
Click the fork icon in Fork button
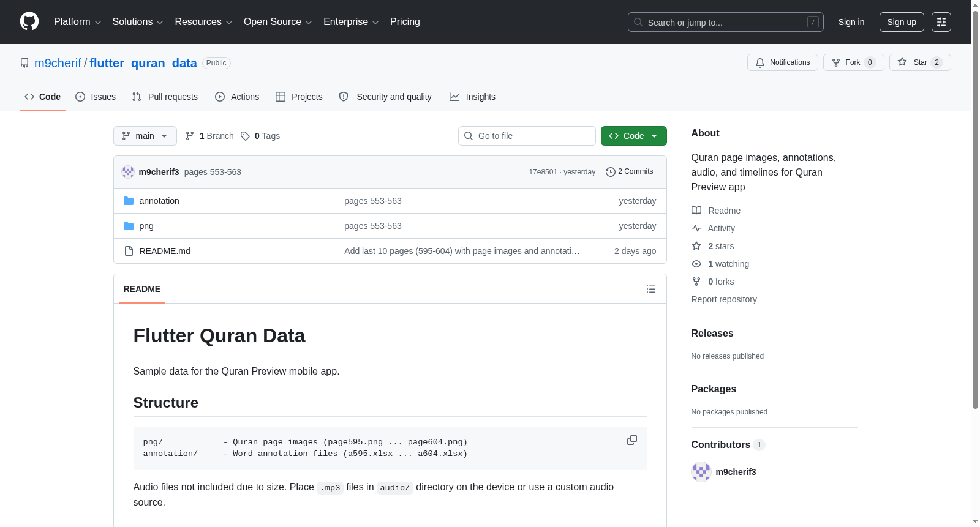(x=836, y=62)
